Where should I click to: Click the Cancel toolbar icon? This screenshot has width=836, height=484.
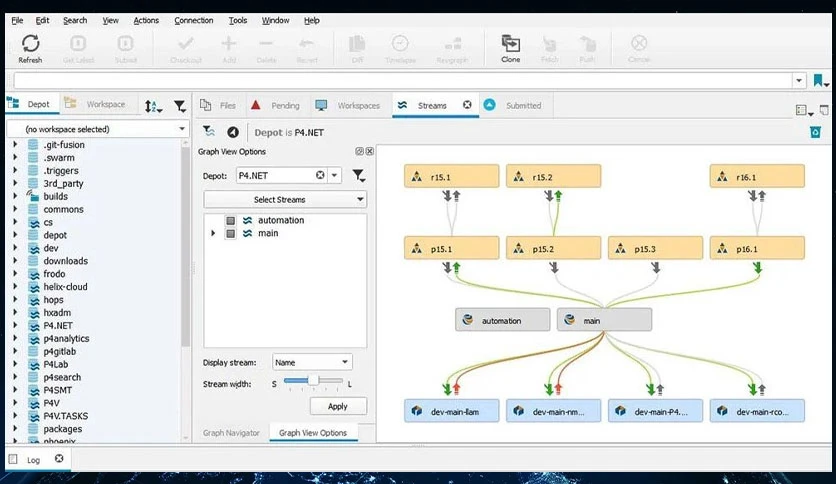click(x=639, y=43)
